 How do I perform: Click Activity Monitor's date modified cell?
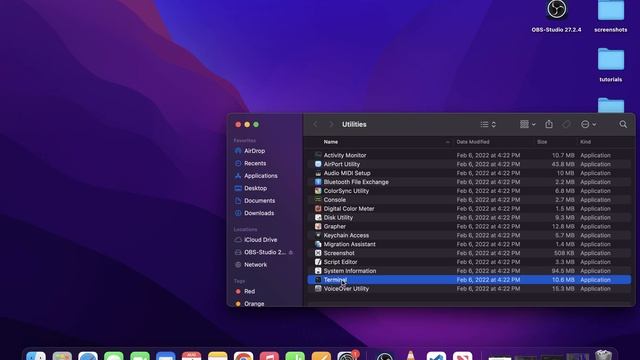[488, 156]
